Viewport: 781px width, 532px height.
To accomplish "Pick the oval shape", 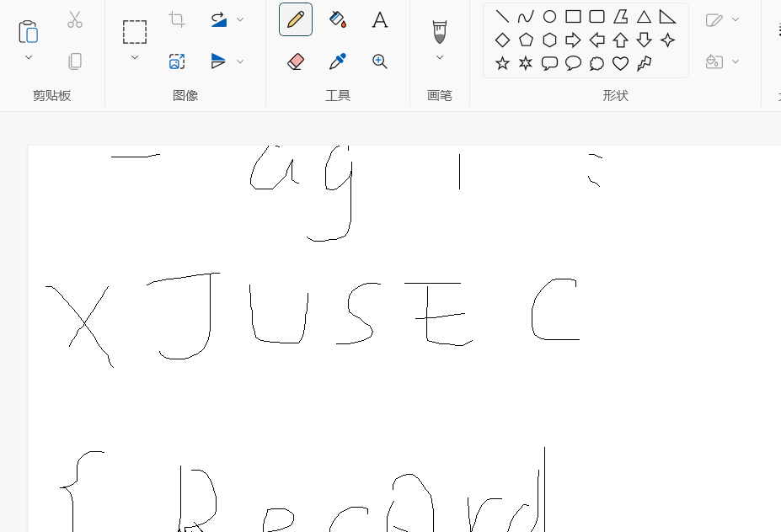I will pos(549,16).
